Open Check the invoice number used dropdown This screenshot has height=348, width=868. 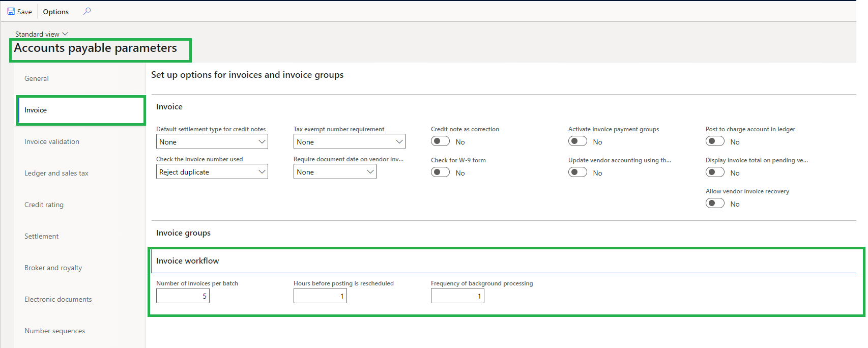pyautogui.click(x=212, y=172)
